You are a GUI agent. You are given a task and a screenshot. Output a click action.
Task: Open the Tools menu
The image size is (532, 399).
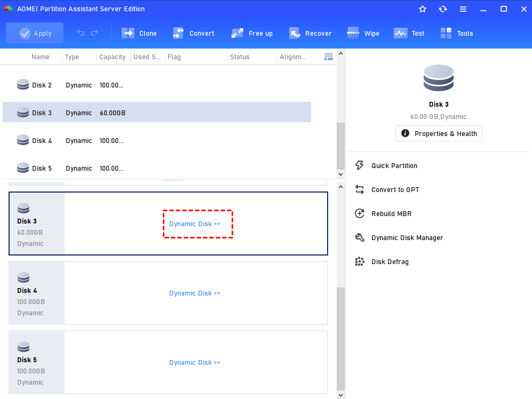[x=456, y=33]
